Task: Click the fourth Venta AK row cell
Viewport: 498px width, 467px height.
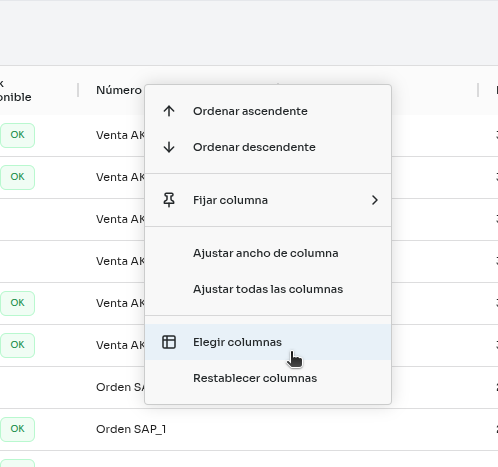Action: pos(120,261)
